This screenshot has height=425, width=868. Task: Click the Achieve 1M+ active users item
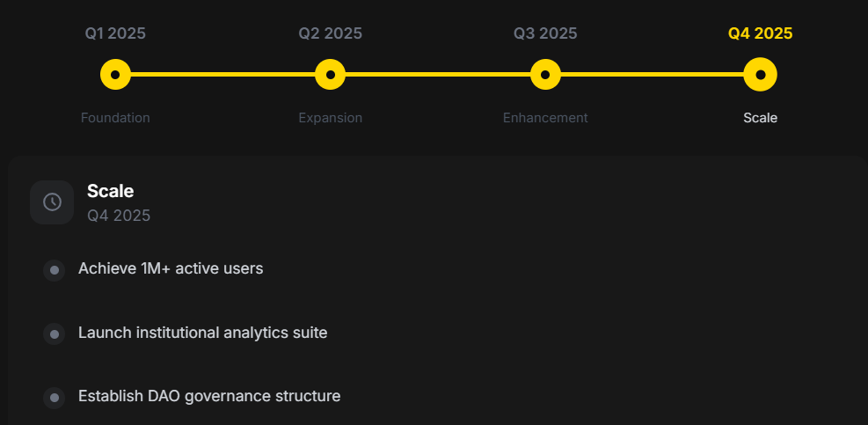click(171, 268)
